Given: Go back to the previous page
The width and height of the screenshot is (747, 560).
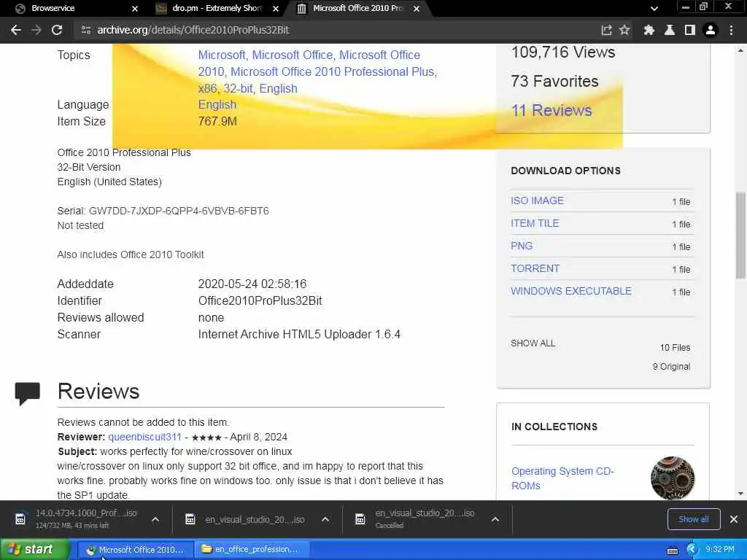Looking at the screenshot, I should (x=16, y=30).
